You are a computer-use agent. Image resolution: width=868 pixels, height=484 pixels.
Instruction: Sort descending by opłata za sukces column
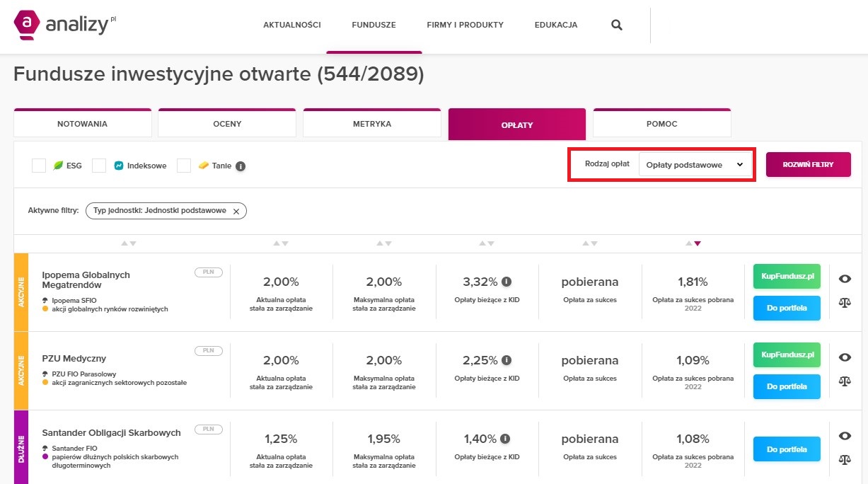point(594,243)
